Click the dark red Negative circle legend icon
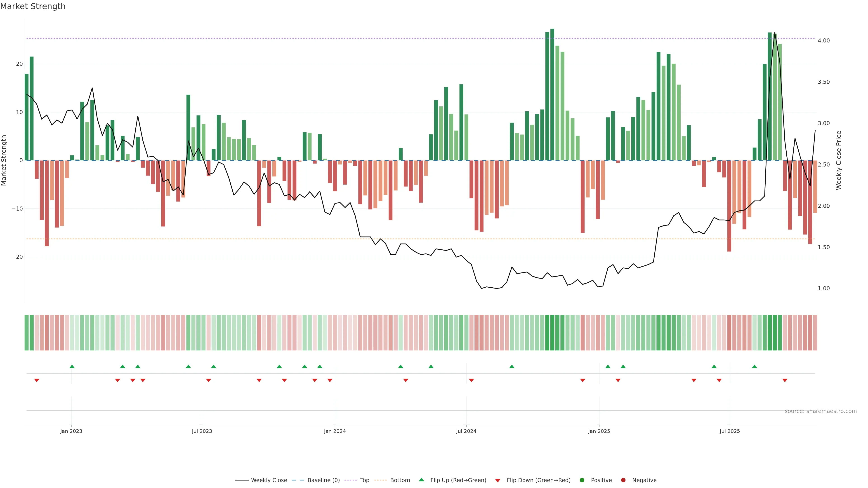 coord(623,480)
